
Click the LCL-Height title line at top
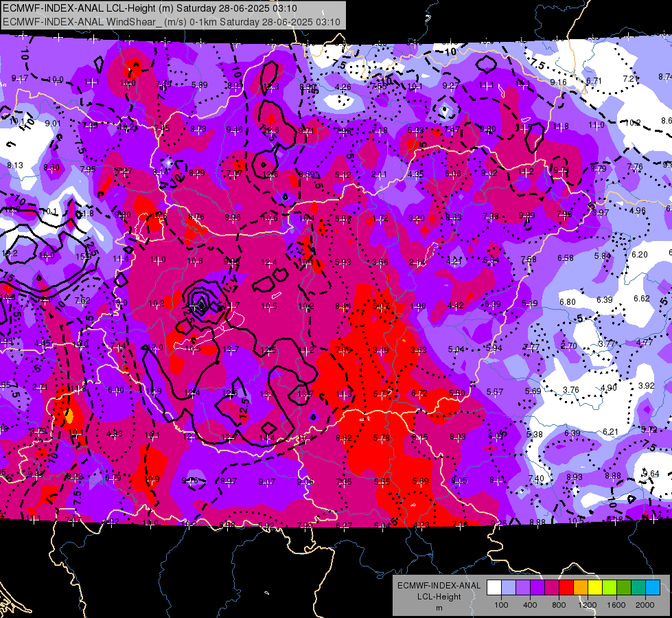150,8
